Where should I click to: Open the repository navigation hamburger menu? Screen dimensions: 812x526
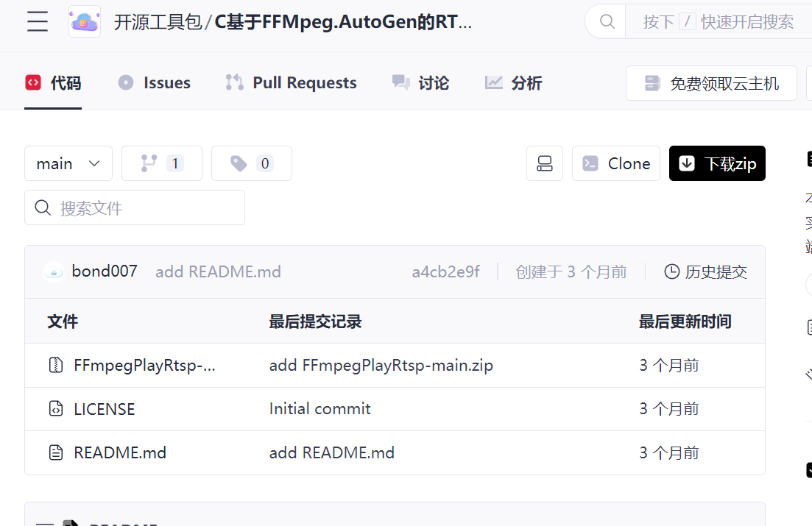pos(37,21)
